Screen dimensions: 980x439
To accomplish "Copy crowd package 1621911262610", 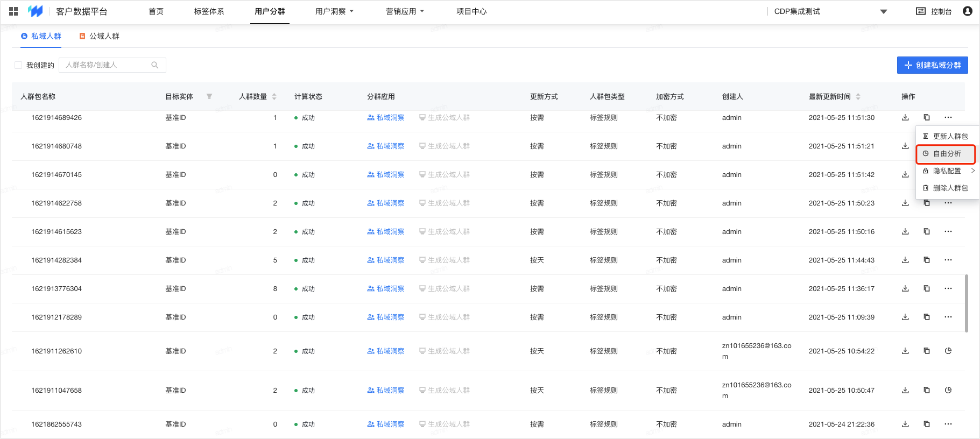I will [927, 351].
